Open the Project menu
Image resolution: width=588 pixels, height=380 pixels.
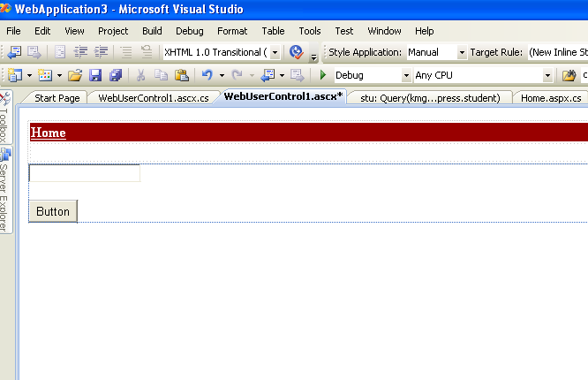pos(113,31)
